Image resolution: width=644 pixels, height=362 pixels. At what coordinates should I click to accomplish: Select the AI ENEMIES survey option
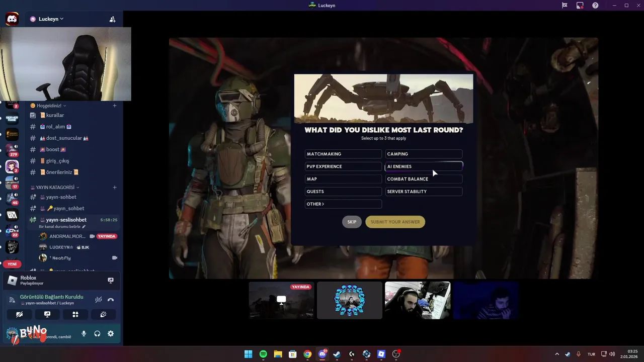point(424,166)
